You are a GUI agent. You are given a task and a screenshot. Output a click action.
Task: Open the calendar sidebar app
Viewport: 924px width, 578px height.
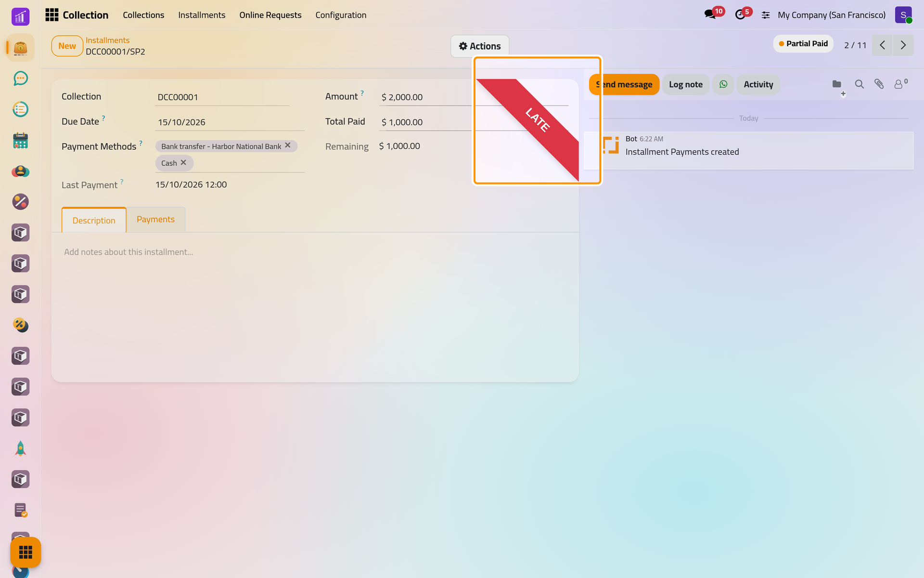coord(20,140)
